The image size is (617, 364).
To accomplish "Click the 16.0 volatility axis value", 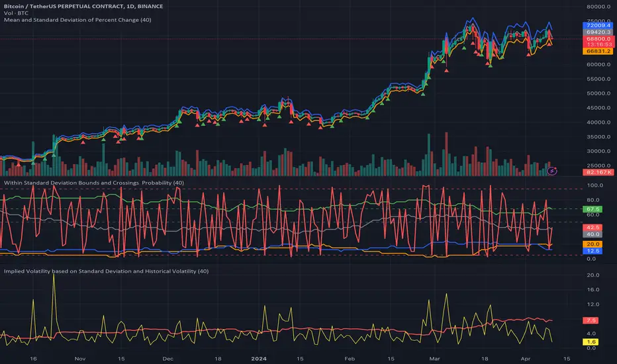I will (593, 290).
